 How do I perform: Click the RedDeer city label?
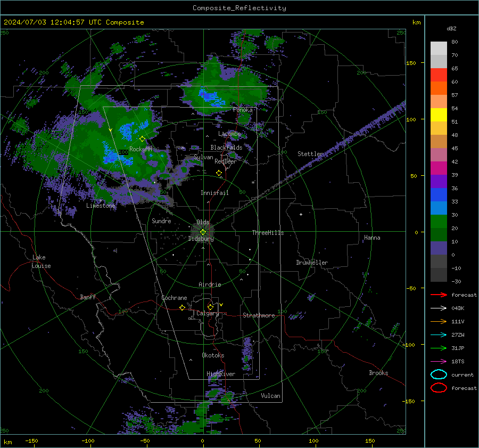click(226, 161)
